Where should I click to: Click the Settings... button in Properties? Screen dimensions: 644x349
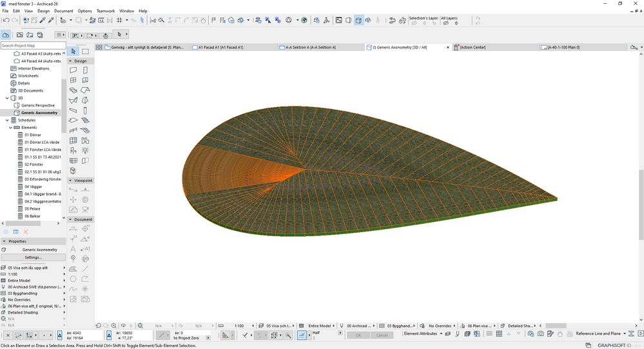click(34, 257)
